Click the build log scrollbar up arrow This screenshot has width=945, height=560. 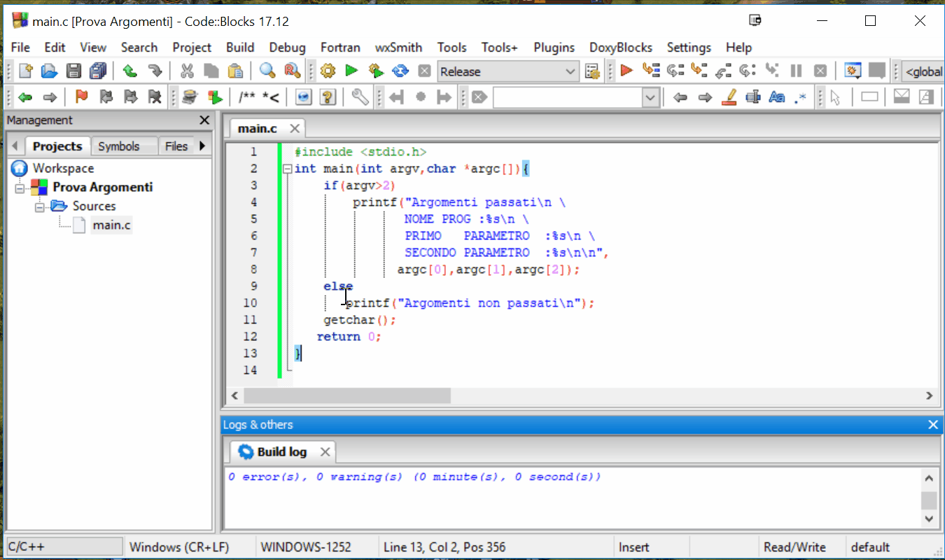tap(929, 479)
